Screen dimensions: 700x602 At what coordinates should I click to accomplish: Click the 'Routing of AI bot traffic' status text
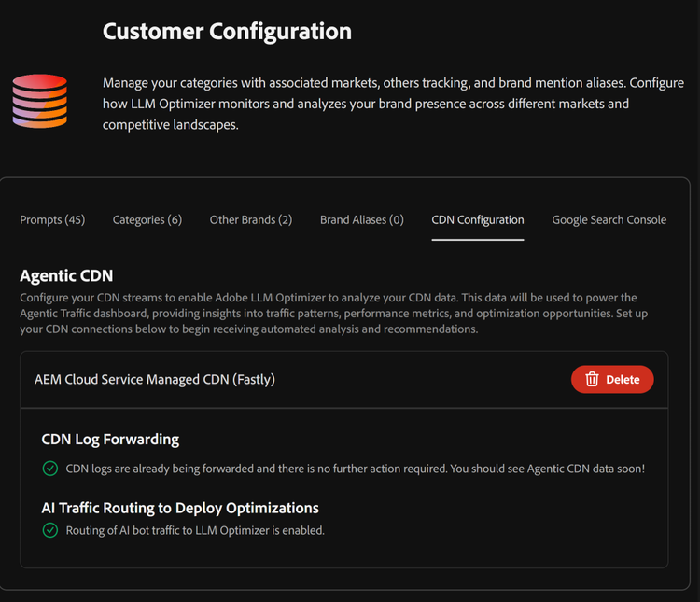coord(195,530)
